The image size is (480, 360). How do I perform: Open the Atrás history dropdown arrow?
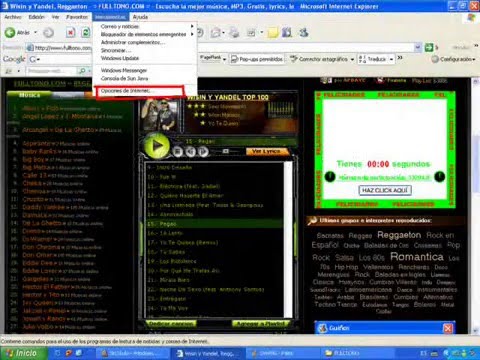pos(36,32)
